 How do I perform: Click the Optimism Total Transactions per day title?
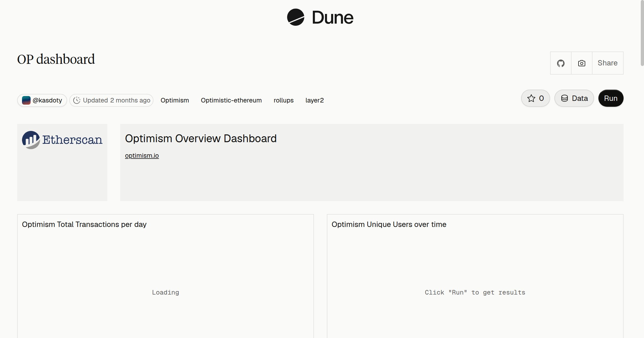tap(84, 224)
